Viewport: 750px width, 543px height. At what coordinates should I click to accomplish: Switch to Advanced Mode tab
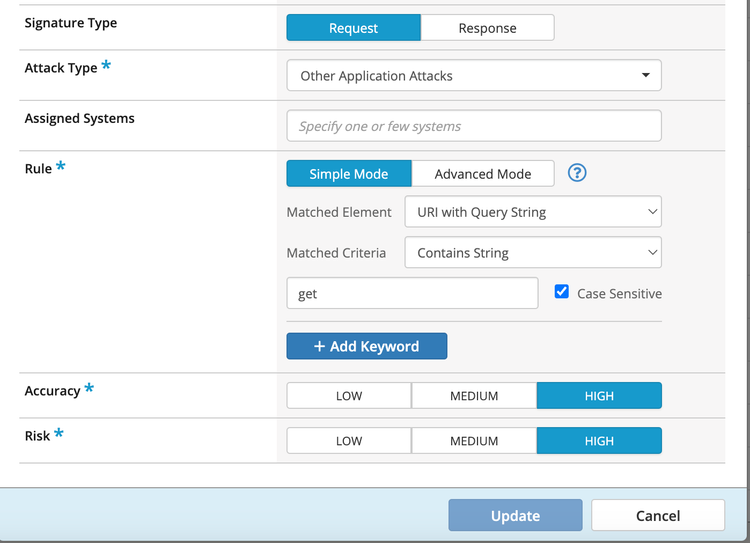pyautogui.click(x=483, y=174)
